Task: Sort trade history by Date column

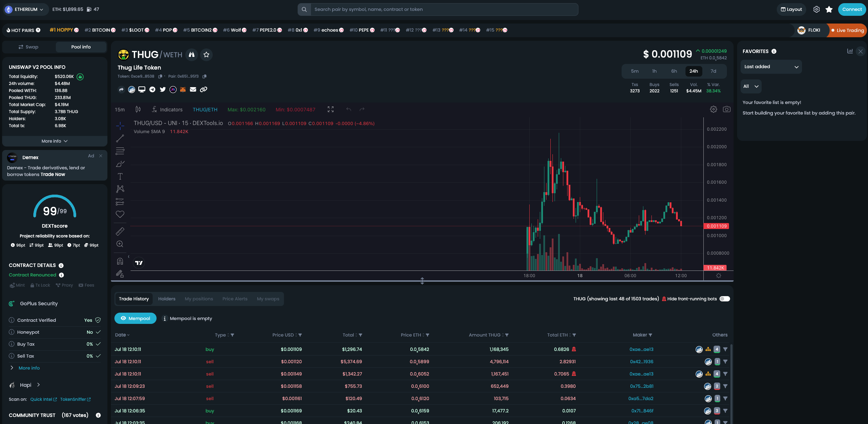Action: pos(122,335)
